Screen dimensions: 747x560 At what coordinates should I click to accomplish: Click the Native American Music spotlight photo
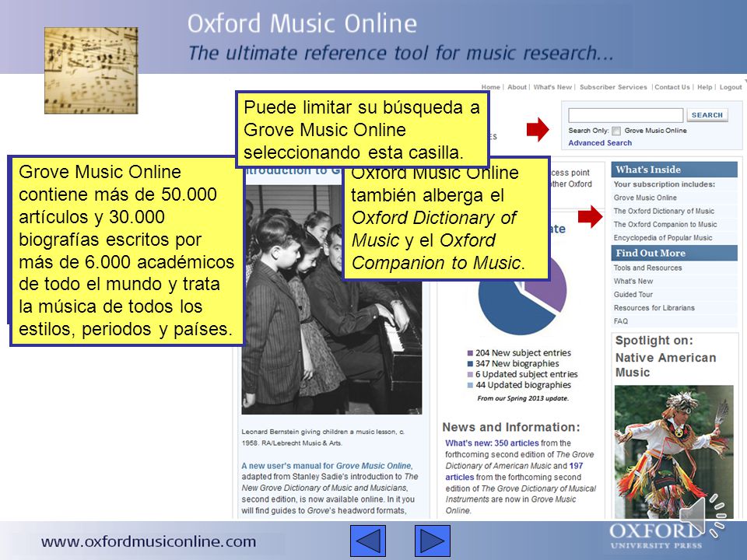[x=674, y=451]
